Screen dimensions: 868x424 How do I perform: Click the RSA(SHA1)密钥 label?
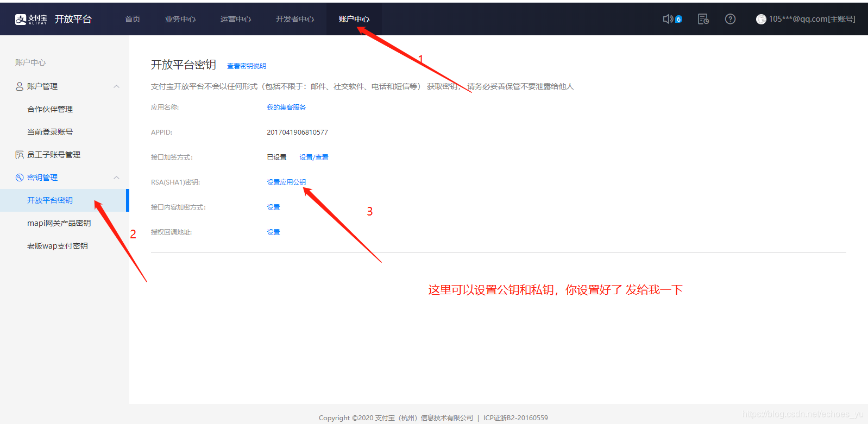coord(175,182)
